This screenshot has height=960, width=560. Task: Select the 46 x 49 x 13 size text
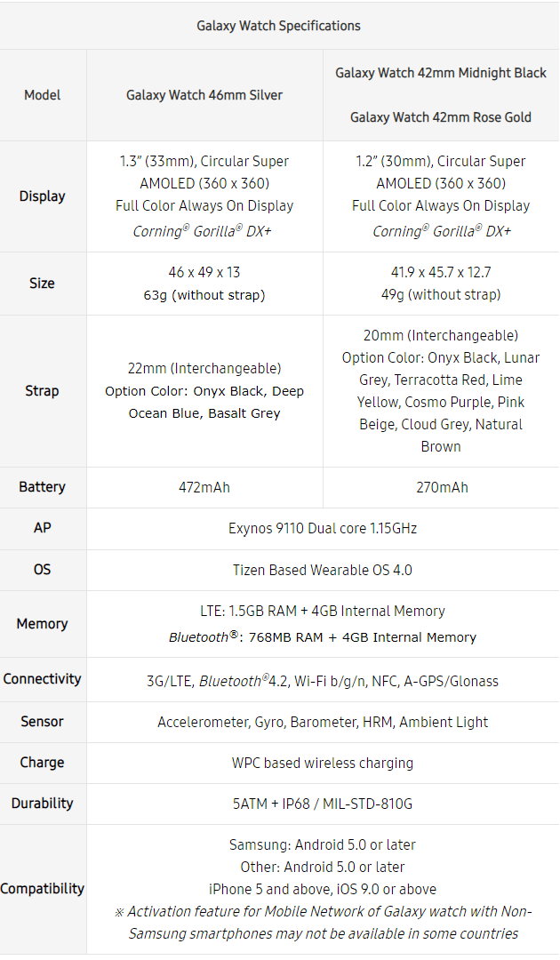tap(204, 273)
